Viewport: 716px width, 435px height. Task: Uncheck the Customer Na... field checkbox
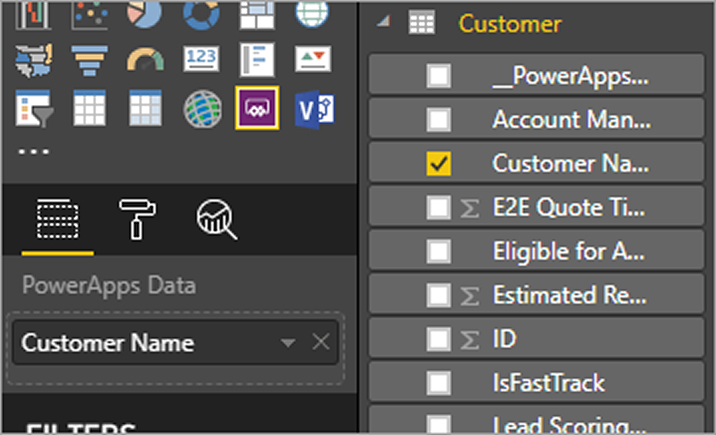(x=439, y=163)
